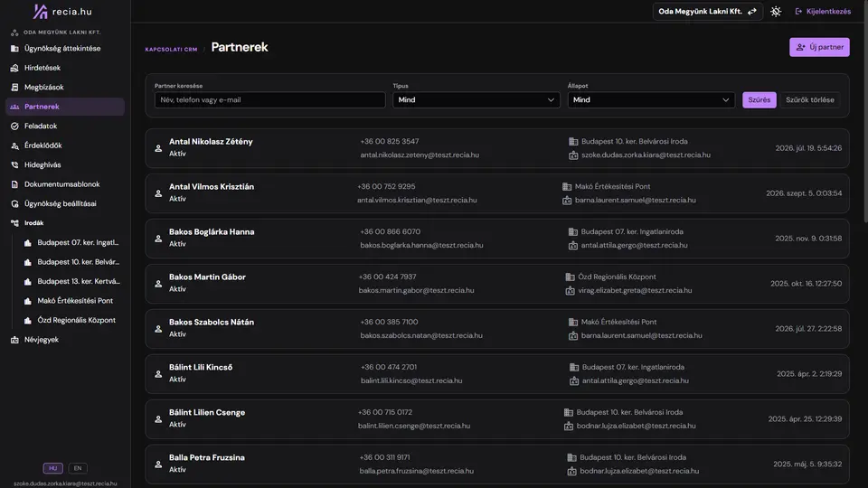Select the HU language button
This screenshot has width=868, height=488.
(52, 468)
